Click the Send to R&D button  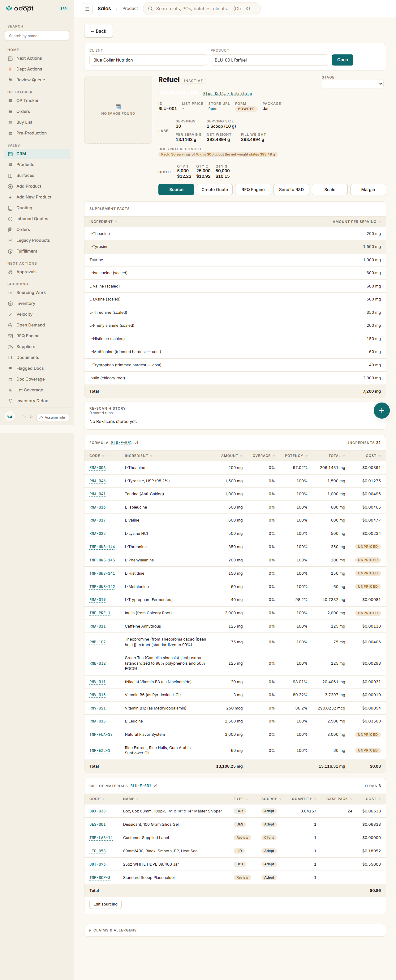291,190
